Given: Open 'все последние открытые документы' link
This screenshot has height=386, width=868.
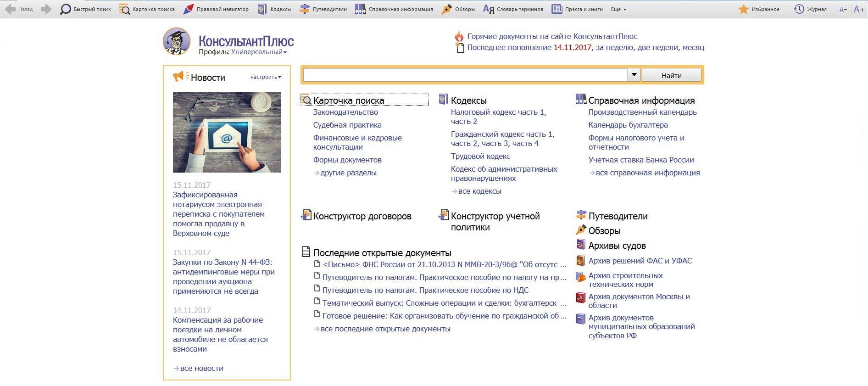Looking at the screenshot, I should pyautogui.click(x=385, y=329).
